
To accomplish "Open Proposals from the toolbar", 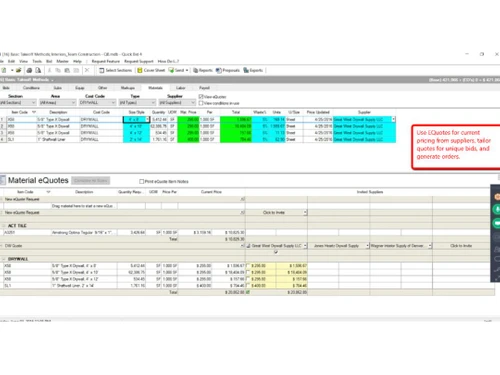I will point(228,70).
